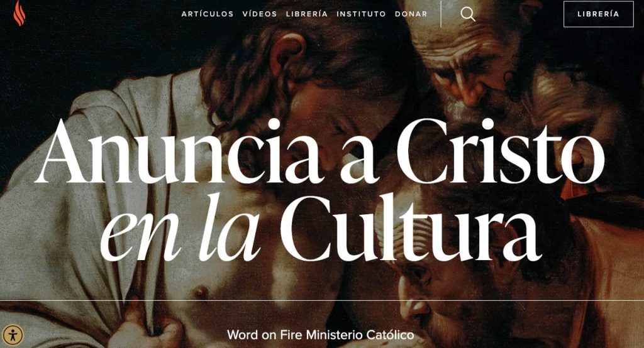644x348 pixels.
Task: Click the Word on Fire flame logo
Action: tap(19, 13)
